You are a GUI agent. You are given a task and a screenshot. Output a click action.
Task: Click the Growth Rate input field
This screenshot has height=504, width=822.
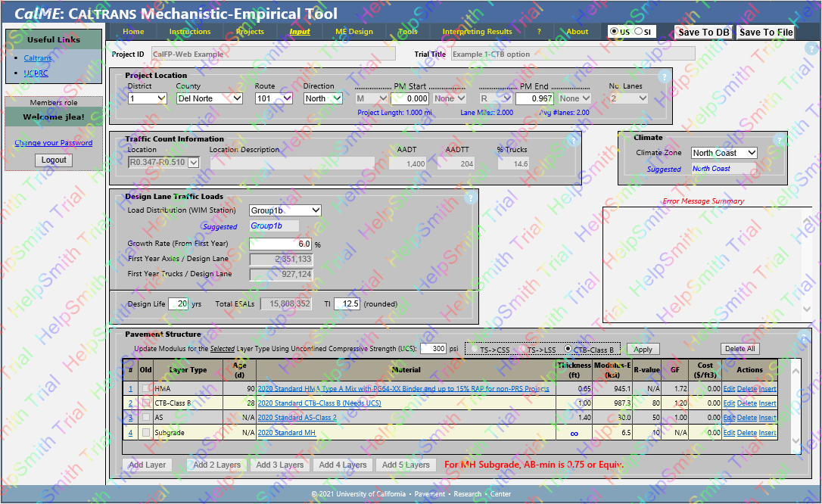pyautogui.click(x=281, y=244)
